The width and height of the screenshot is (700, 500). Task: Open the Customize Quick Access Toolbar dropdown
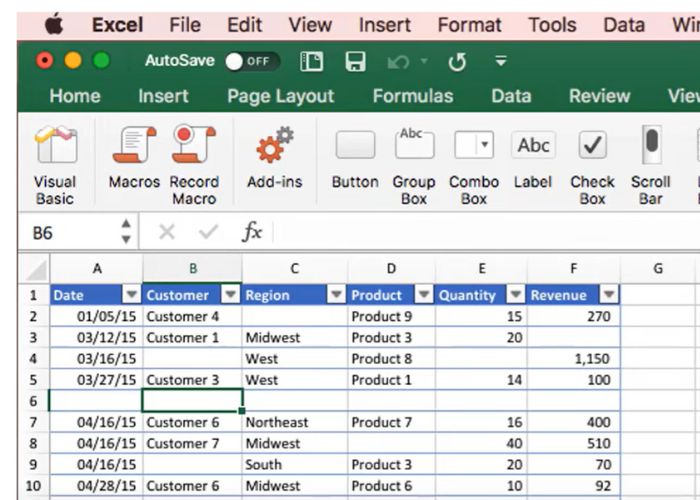pos(501,61)
